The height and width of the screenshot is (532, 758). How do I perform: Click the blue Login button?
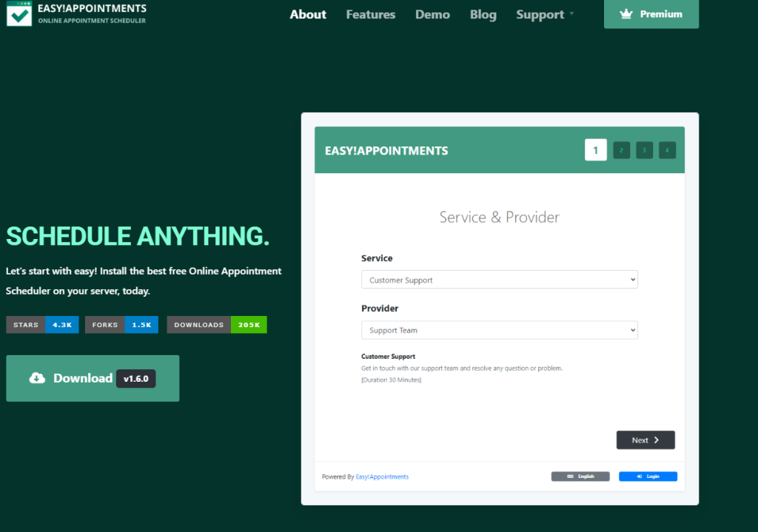coord(648,477)
